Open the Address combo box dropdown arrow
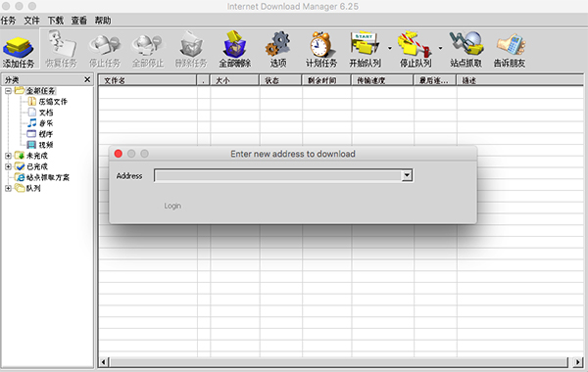Viewport: 588px width, 372px height. [407, 175]
